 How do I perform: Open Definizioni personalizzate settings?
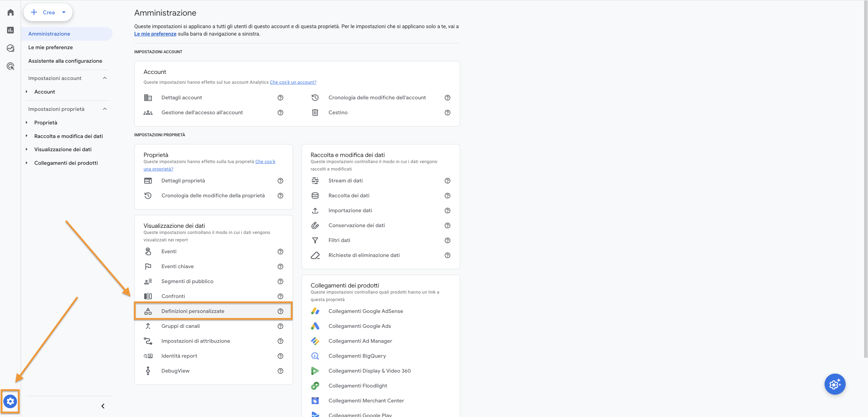214,311
